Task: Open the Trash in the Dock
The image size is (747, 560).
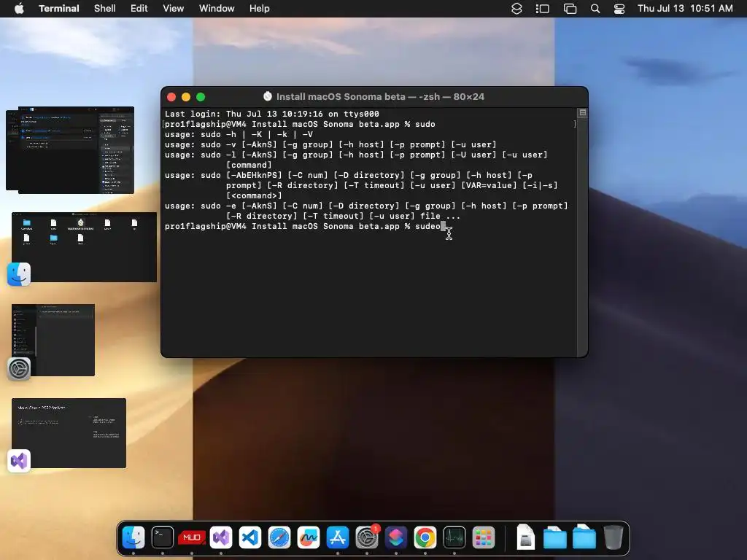Action: coord(613,537)
